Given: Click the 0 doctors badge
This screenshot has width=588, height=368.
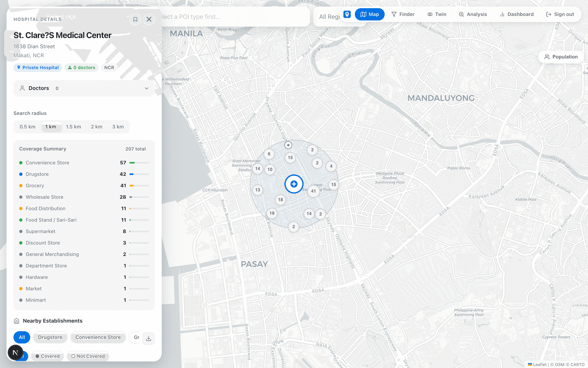Looking at the screenshot, I should 81,68.
